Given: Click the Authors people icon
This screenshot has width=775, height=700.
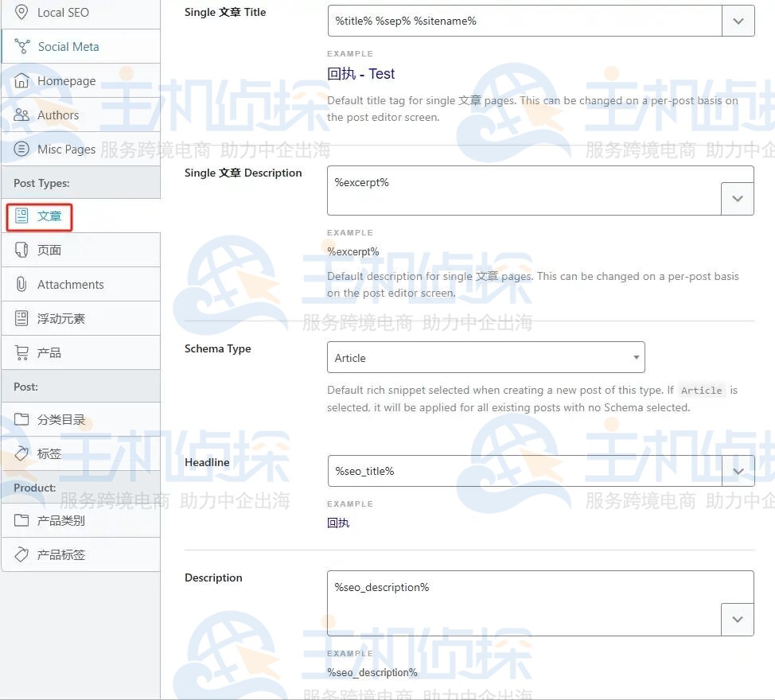Looking at the screenshot, I should pos(21,115).
